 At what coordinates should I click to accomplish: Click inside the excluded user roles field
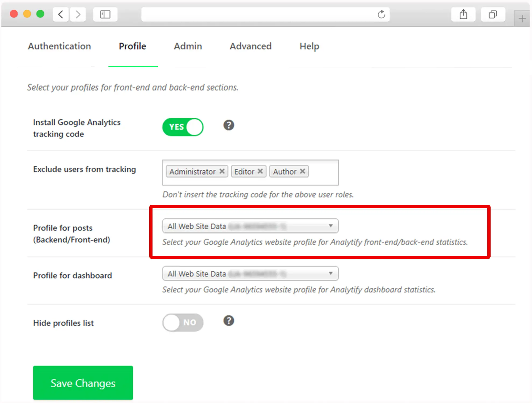click(x=250, y=172)
